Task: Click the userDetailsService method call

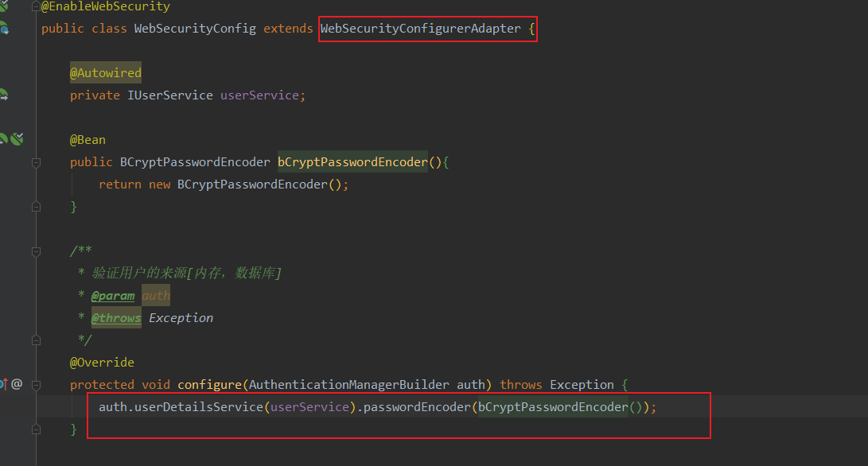Action: [199, 407]
